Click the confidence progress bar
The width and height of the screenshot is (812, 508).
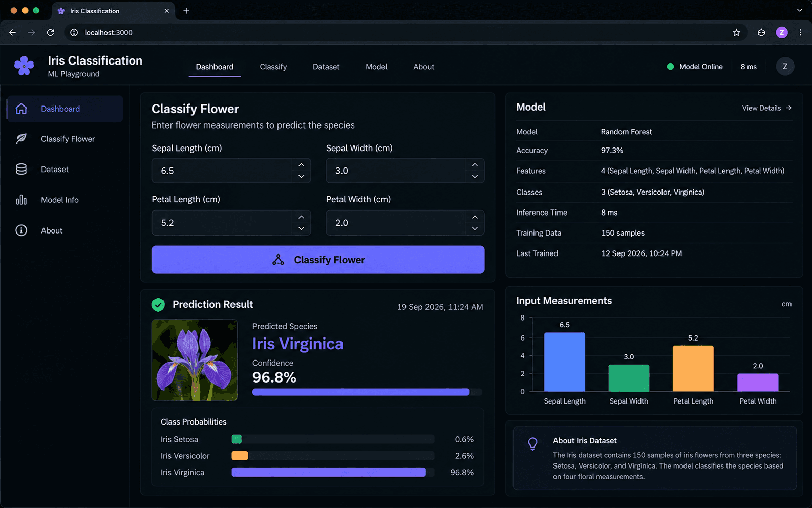tap(367, 392)
